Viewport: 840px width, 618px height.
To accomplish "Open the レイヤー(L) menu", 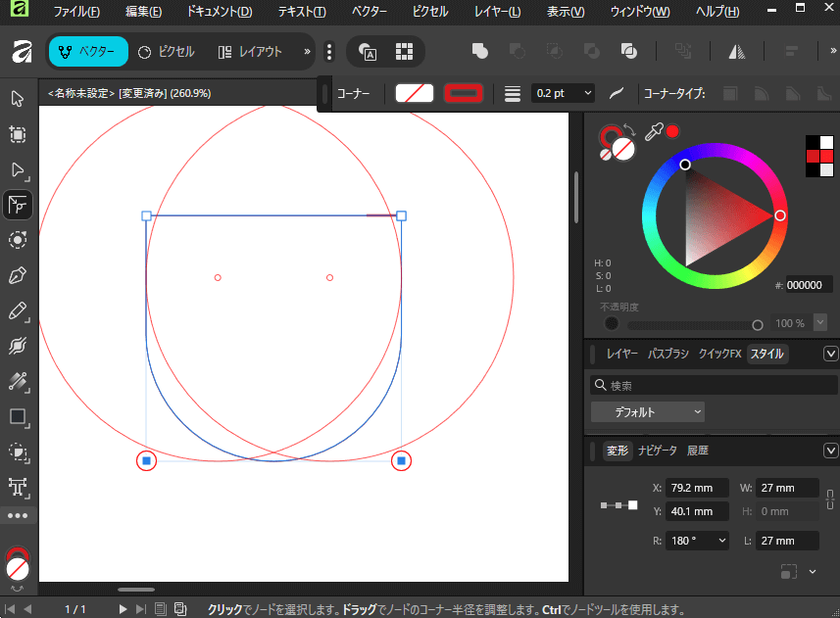I will pos(496,12).
